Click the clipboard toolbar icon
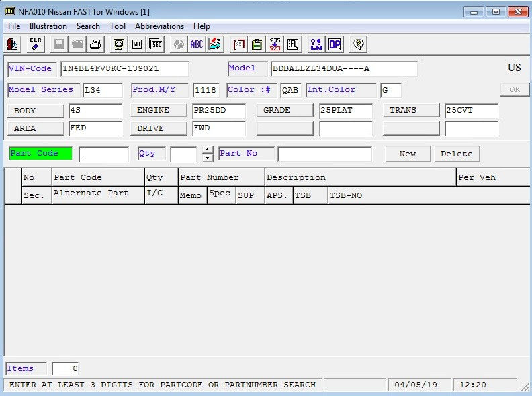Viewport: 532px width, 396px height. click(x=257, y=44)
